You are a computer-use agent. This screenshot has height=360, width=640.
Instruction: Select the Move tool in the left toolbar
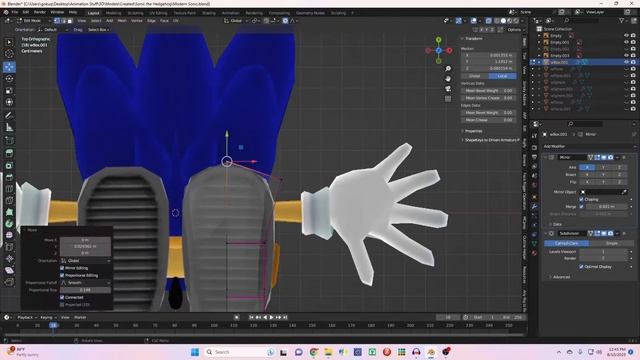tap(9, 67)
